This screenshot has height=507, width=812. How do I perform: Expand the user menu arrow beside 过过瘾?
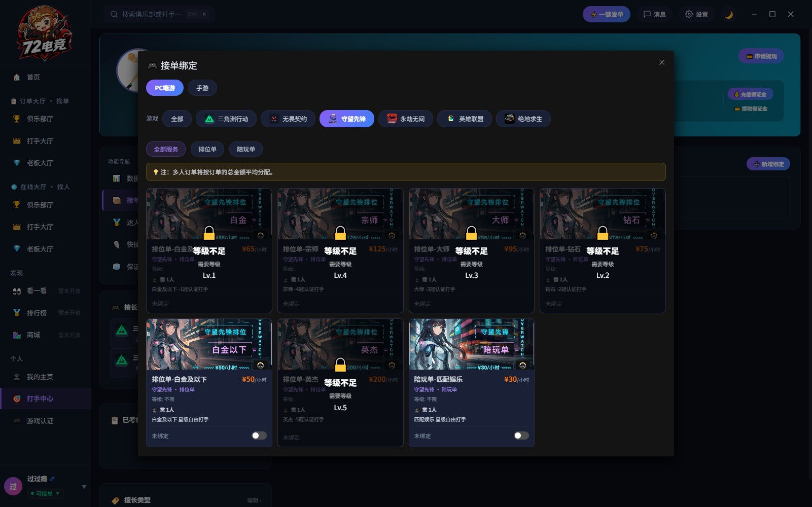84,487
